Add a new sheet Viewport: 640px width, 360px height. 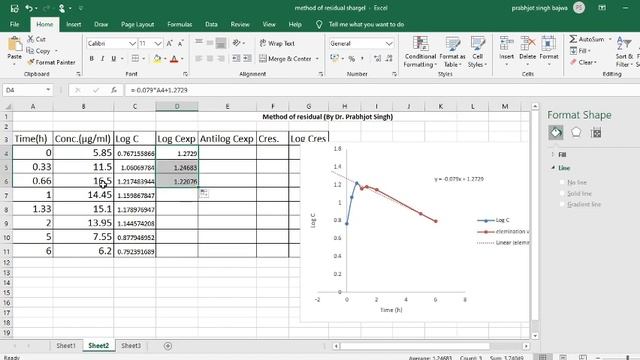168,346
